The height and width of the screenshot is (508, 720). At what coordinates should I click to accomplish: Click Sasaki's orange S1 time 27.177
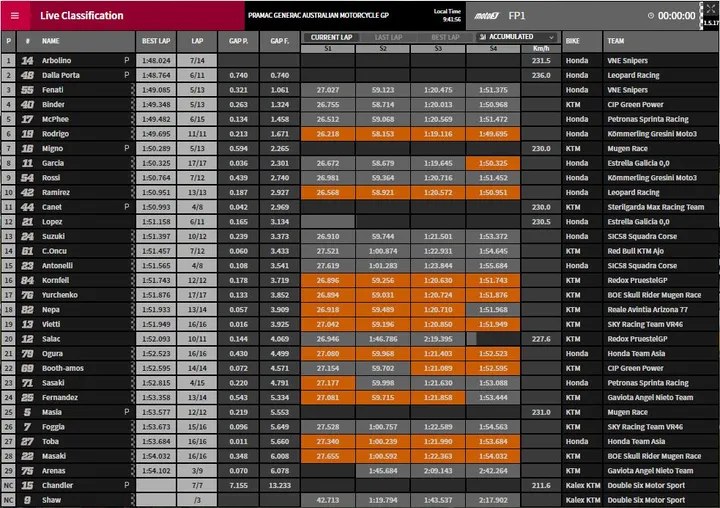[x=328, y=383]
